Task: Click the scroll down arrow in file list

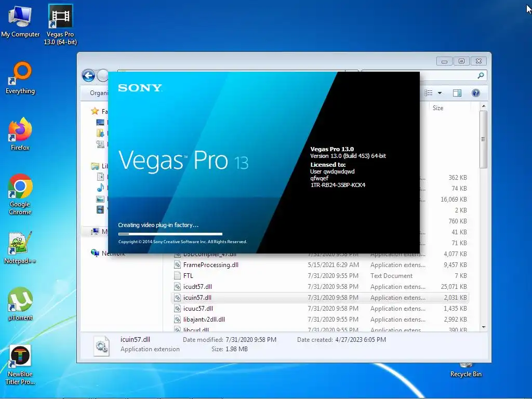Action: (484, 327)
